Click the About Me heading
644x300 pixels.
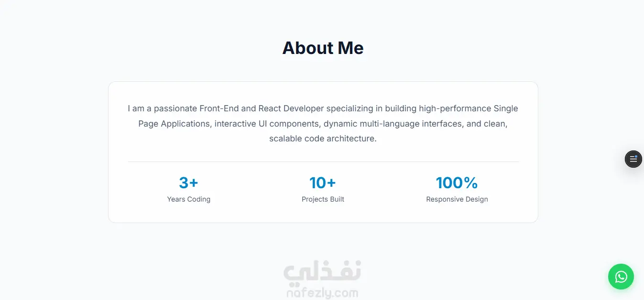pos(323,48)
